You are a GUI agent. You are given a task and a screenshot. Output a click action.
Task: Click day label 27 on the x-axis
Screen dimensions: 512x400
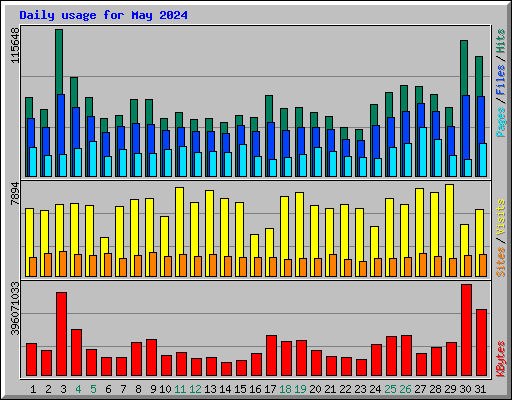pyautogui.click(x=420, y=389)
